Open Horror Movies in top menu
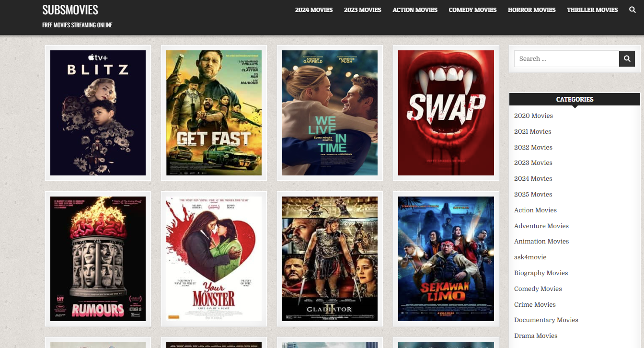The width and height of the screenshot is (644, 348). [532, 10]
